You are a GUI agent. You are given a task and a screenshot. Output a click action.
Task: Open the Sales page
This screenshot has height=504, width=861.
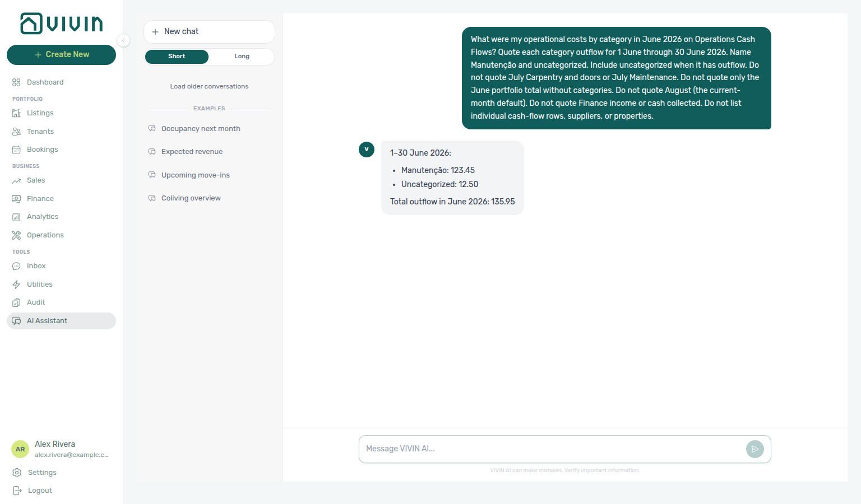[x=61, y=180]
